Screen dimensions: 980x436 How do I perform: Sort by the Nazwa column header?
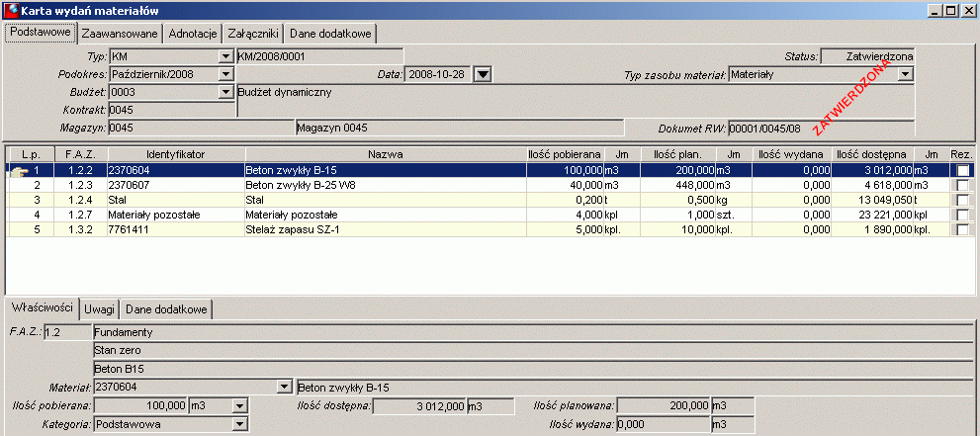tap(385, 153)
